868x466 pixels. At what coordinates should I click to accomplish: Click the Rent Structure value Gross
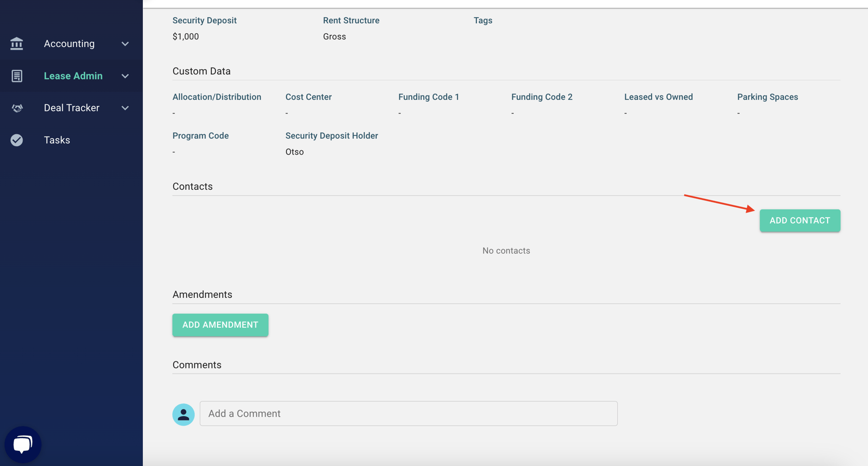334,37
